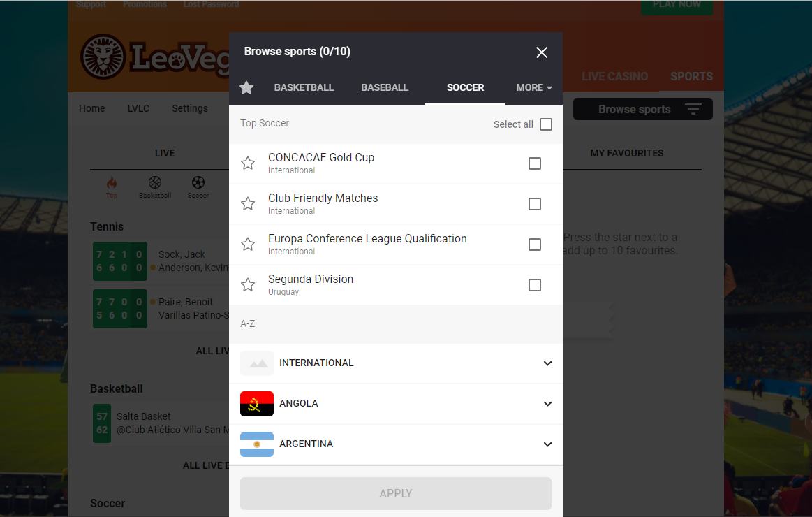Open the Settings menu link

pos(189,108)
